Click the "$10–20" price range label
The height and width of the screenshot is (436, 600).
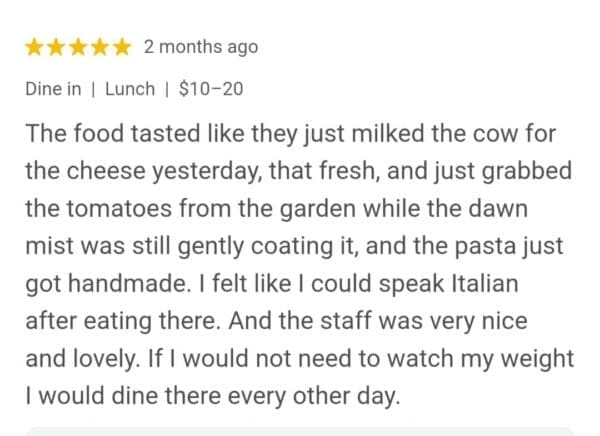(x=210, y=89)
